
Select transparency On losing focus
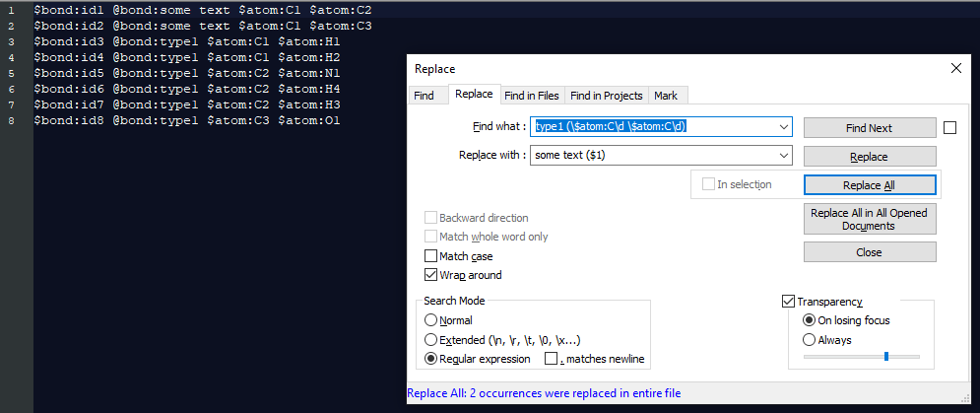[809, 320]
